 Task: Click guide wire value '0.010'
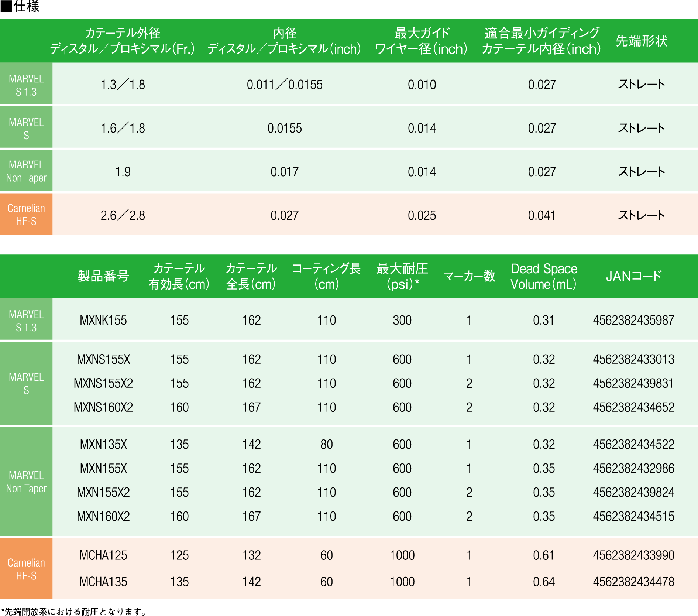(x=422, y=85)
